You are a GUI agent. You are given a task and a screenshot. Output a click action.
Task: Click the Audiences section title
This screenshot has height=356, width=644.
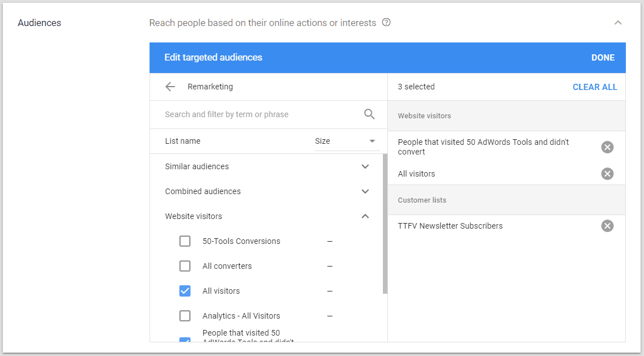coord(40,23)
